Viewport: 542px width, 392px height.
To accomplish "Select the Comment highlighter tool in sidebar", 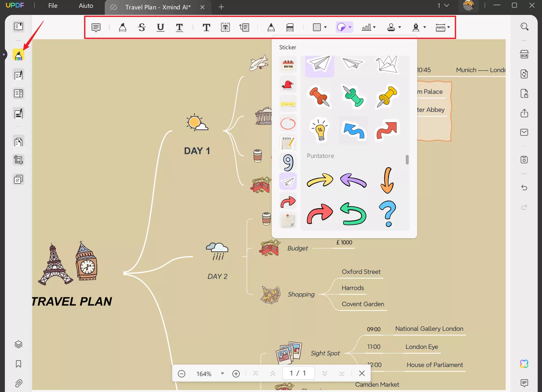I will [x=18, y=55].
